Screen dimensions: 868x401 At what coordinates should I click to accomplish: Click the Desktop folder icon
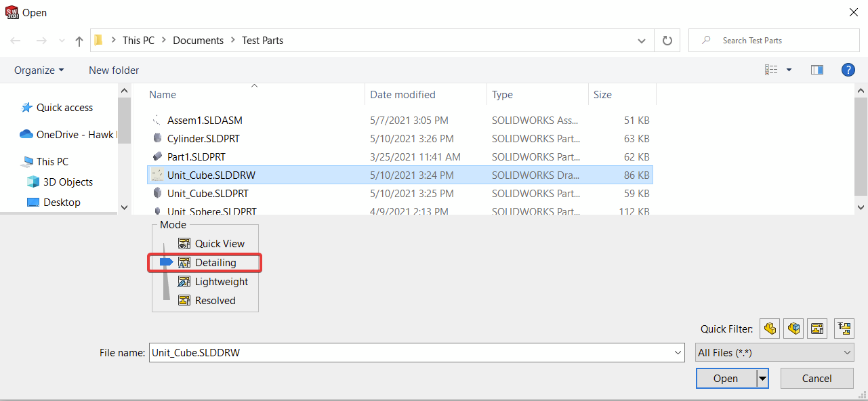[x=33, y=202]
